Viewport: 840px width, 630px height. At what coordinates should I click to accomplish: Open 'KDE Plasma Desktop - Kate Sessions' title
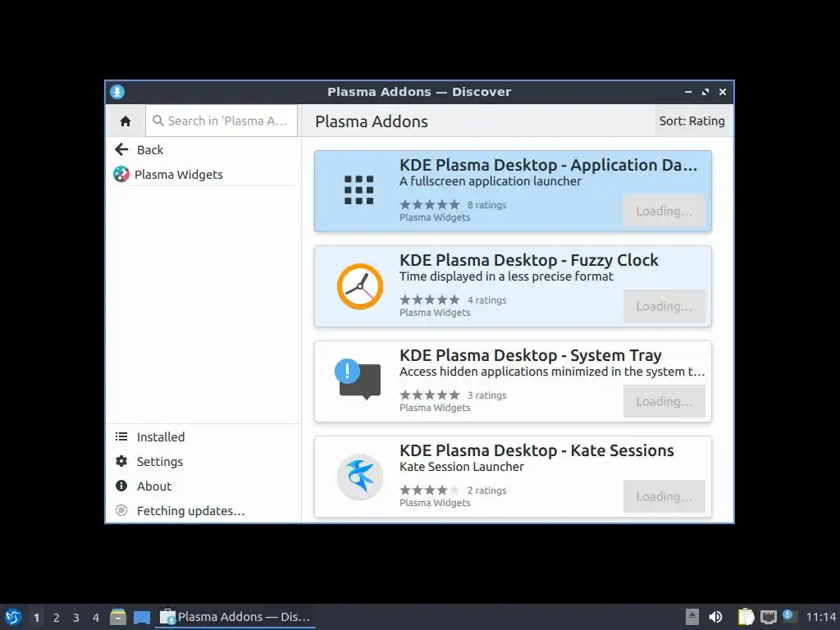click(536, 450)
